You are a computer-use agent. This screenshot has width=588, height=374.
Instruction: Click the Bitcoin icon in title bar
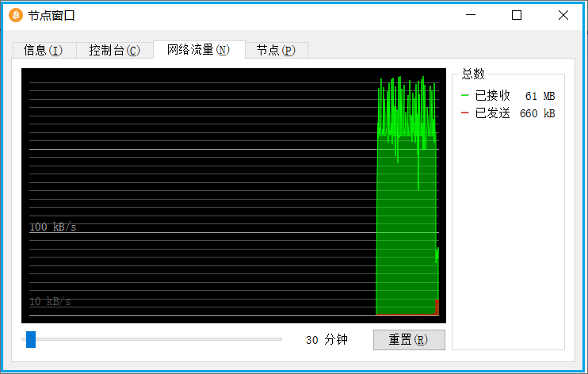[16, 15]
